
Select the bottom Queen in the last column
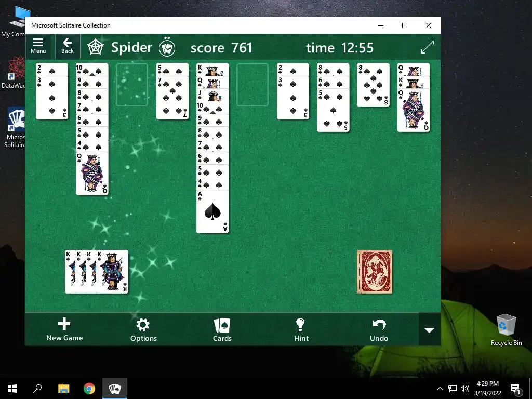pos(413,110)
